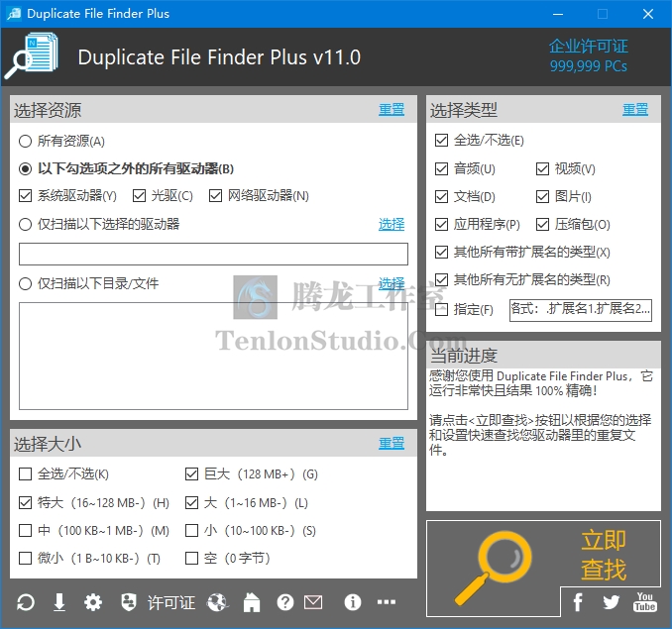Viewport: 672px width, 629px height.
Task: Enable 微小 (1 B~10 KB-) (T) checkbox
Action: (26, 559)
